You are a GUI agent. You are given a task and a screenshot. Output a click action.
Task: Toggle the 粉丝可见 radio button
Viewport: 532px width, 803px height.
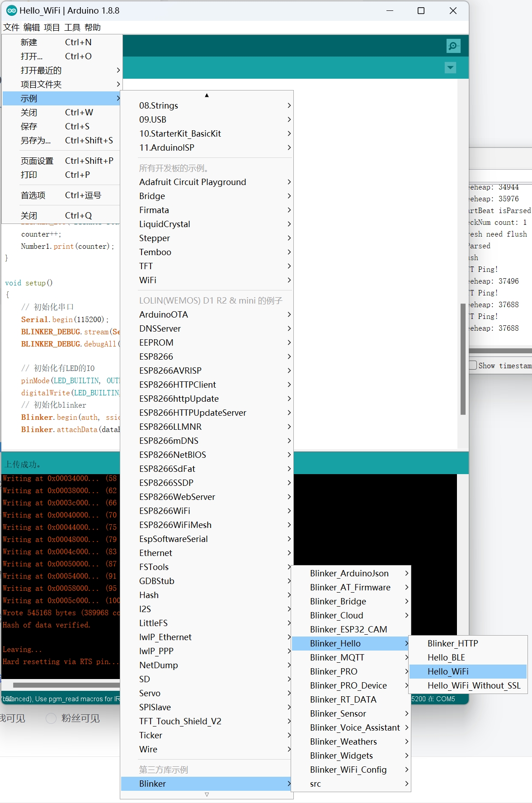[x=51, y=718]
